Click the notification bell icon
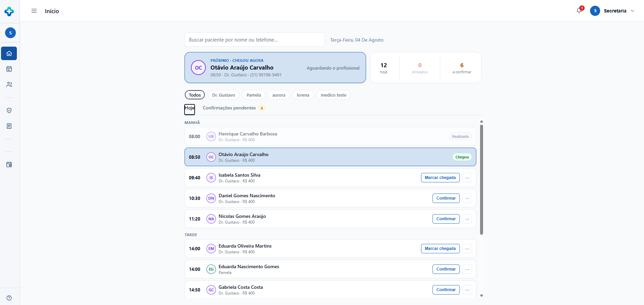 pos(579,11)
